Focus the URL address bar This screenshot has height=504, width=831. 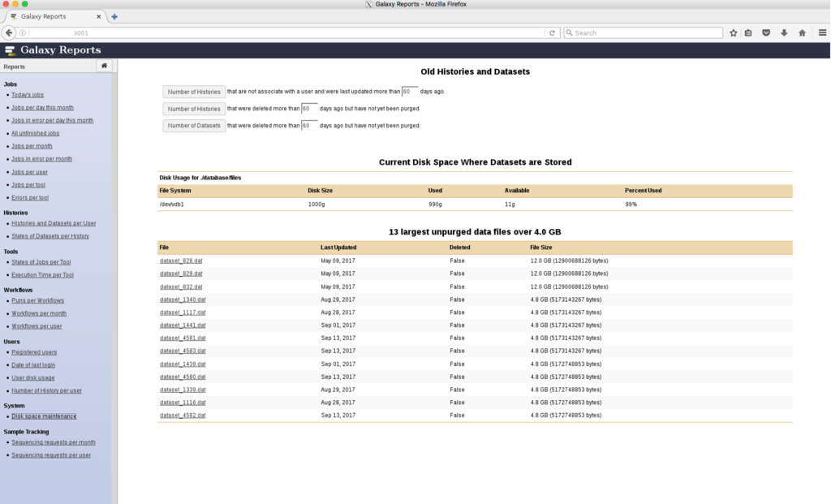(286, 32)
